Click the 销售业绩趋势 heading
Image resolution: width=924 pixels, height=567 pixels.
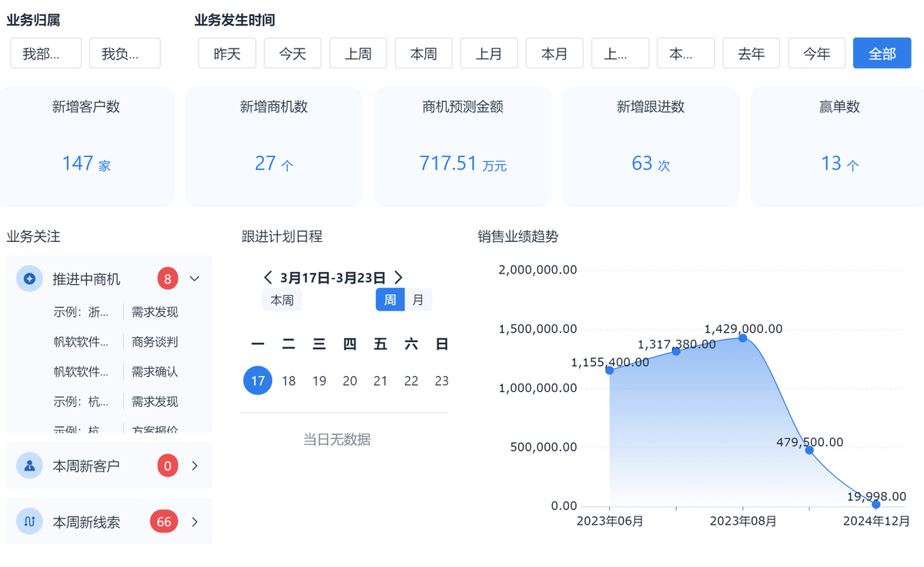point(517,237)
